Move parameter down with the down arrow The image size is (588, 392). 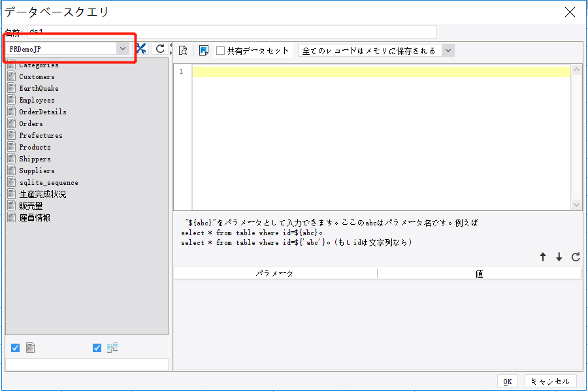click(x=559, y=257)
